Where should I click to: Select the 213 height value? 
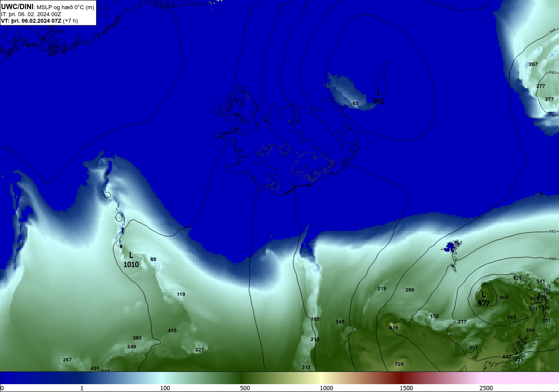click(315, 339)
